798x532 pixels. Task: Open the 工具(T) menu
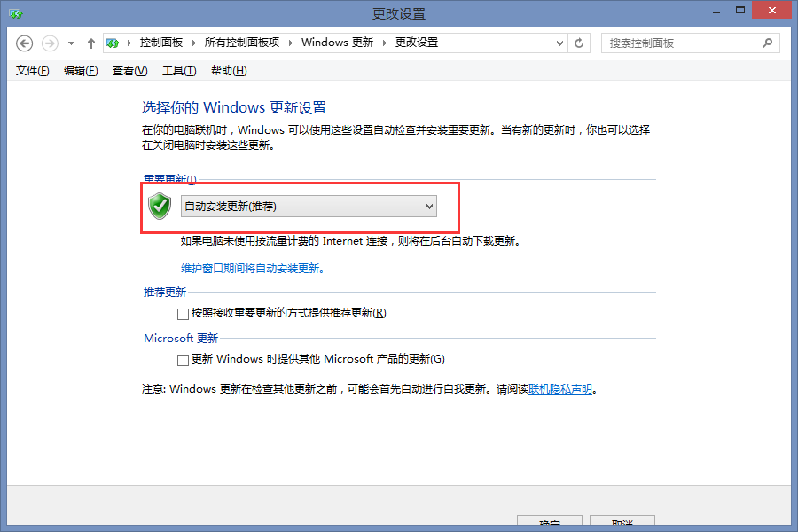(179, 71)
